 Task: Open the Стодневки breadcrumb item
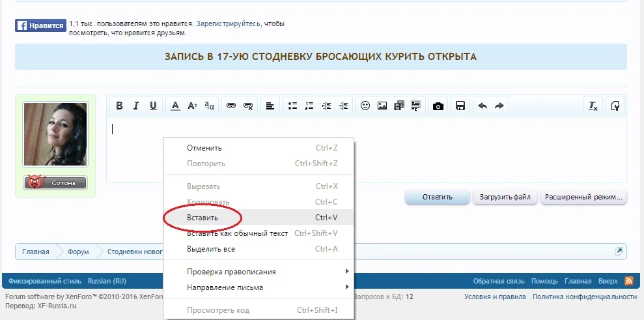click(135, 252)
